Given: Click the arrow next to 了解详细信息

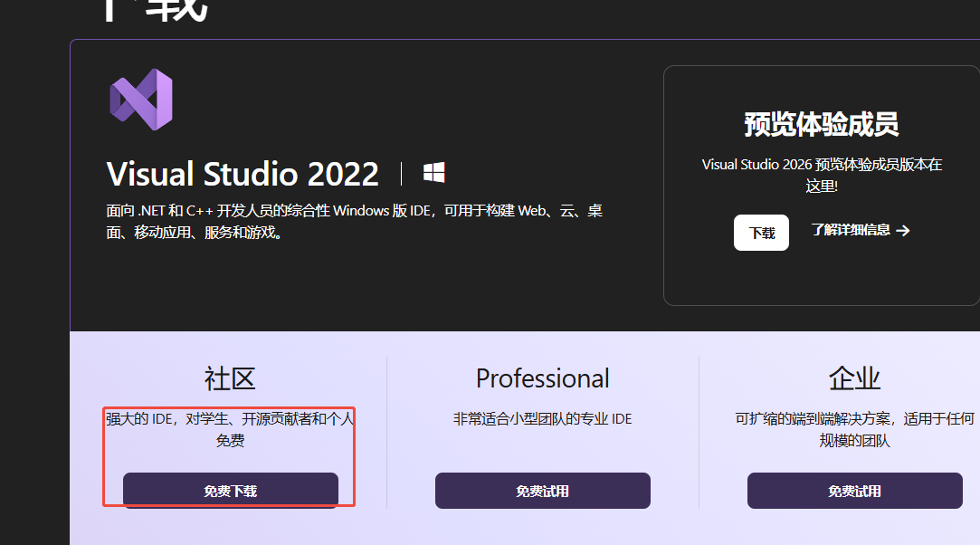Looking at the screenshot, I should pyautogui.click(x=902, y=231).
